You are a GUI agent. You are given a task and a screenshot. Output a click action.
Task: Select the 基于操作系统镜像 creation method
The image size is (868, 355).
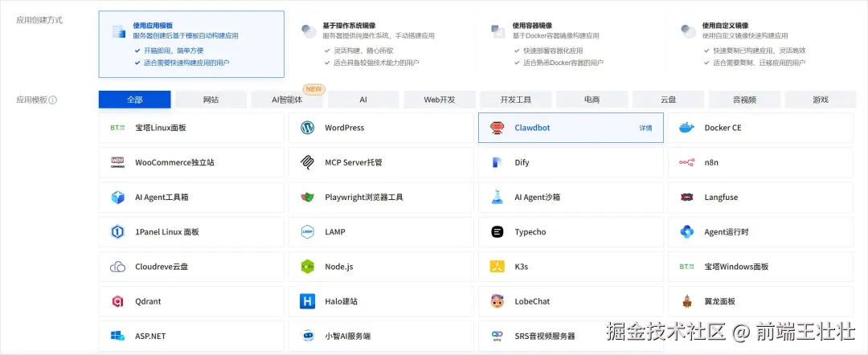(x=382, y=44)
